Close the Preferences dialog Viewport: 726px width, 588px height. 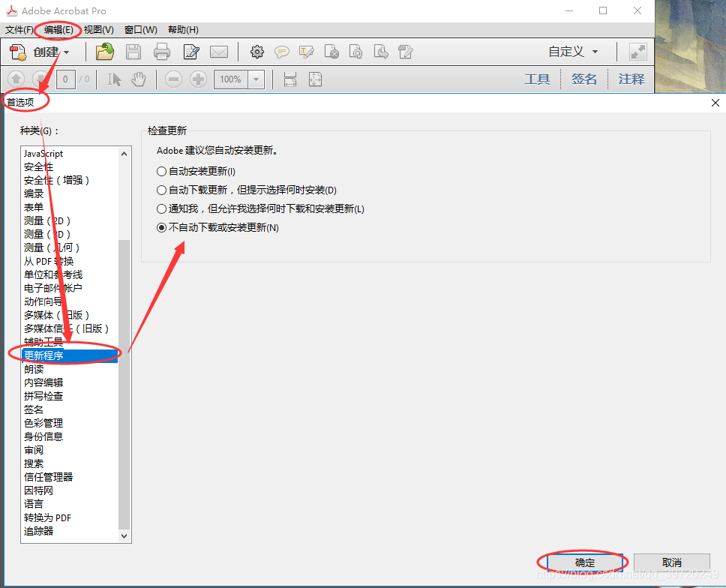point(715,103)
